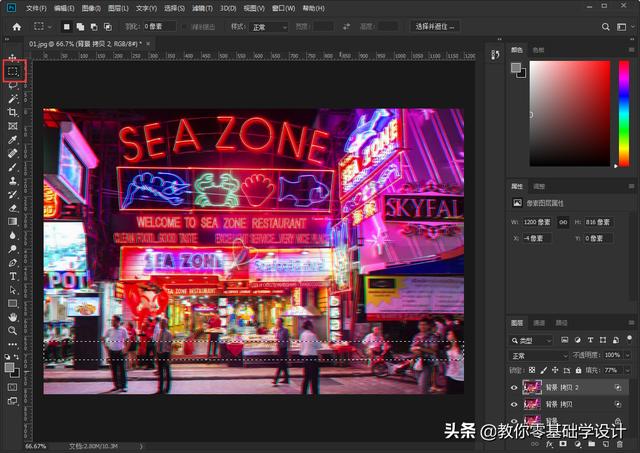Select the Rectangle shape tool

13,303
